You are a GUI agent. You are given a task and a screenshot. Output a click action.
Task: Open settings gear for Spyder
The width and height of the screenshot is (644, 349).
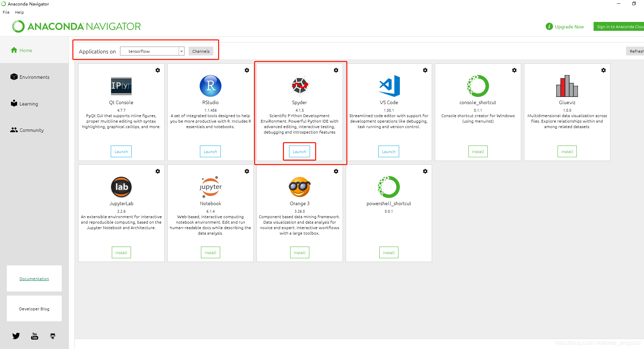(336, 70)
